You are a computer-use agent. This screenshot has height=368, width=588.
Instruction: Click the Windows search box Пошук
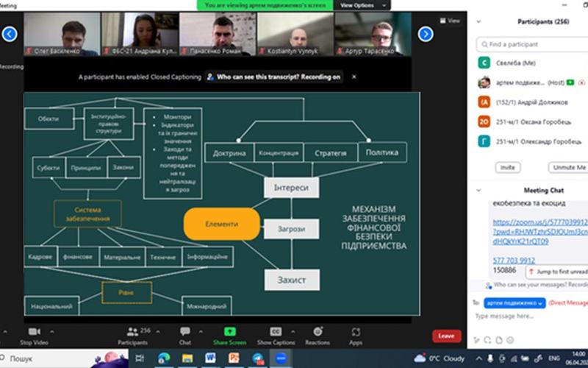(64, 358)
